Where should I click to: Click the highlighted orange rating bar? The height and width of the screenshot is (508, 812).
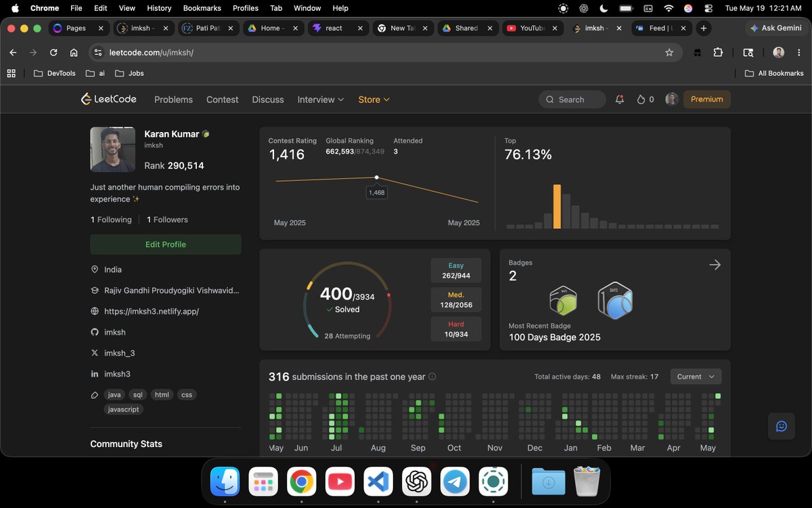pos(557,207)
